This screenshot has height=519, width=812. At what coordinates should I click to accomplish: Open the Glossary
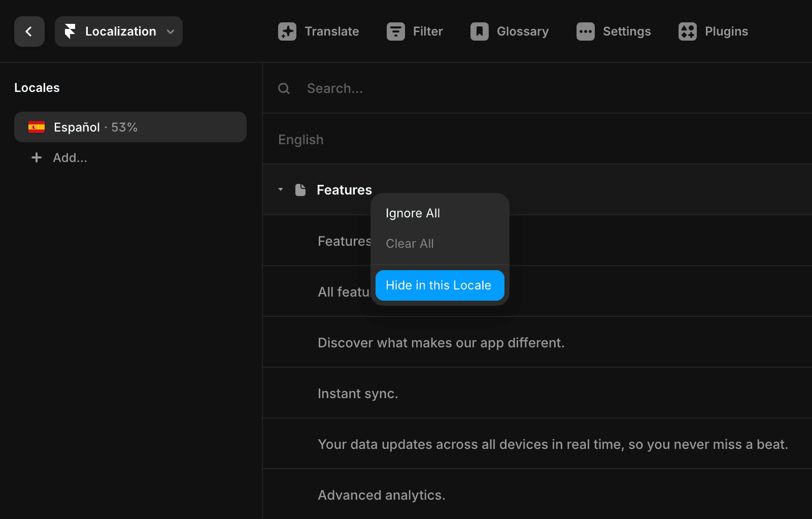tap(509, 31)
